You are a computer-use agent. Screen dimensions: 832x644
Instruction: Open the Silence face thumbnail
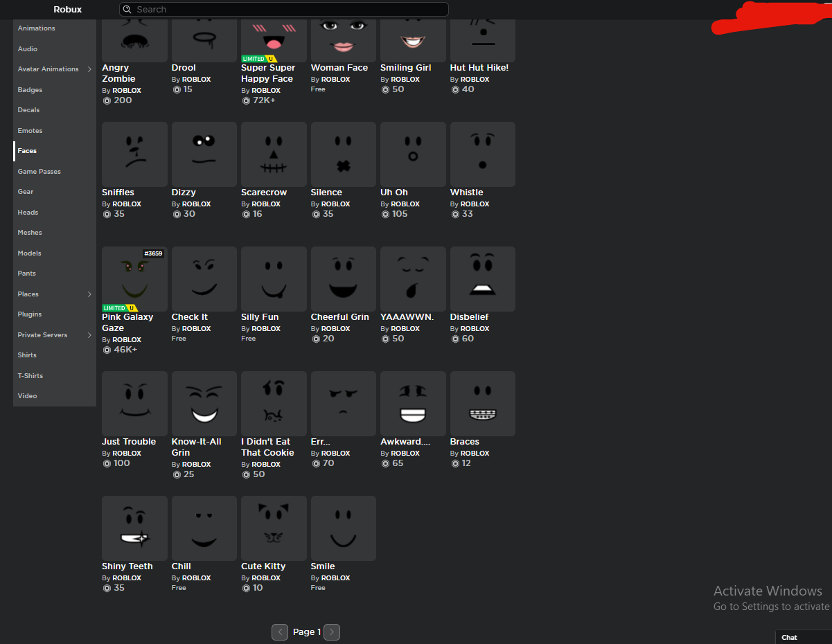344,154
